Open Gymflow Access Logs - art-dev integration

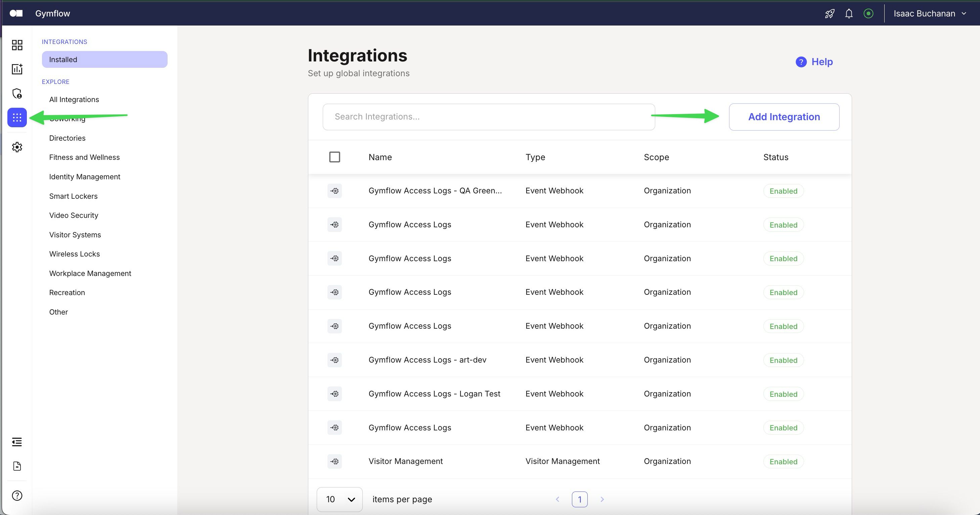(427, 360)
